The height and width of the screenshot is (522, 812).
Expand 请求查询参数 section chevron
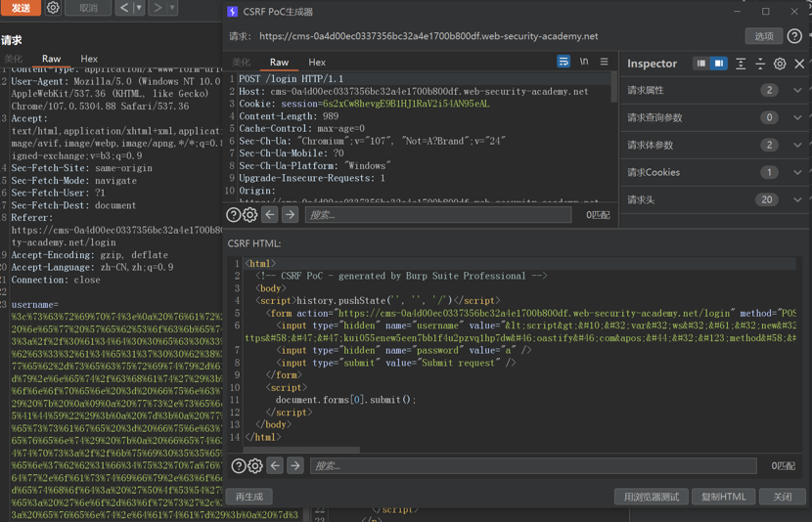(797, 118)
